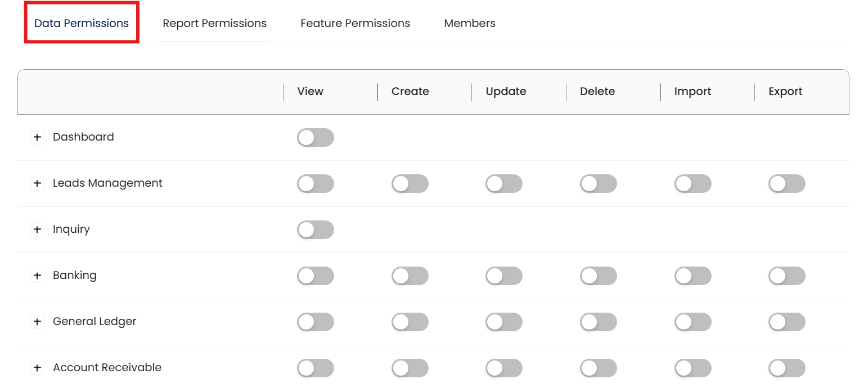Turn on Import for Account Receivable
Viewport: 868px width, 388px height.
(x=692, y=368)
